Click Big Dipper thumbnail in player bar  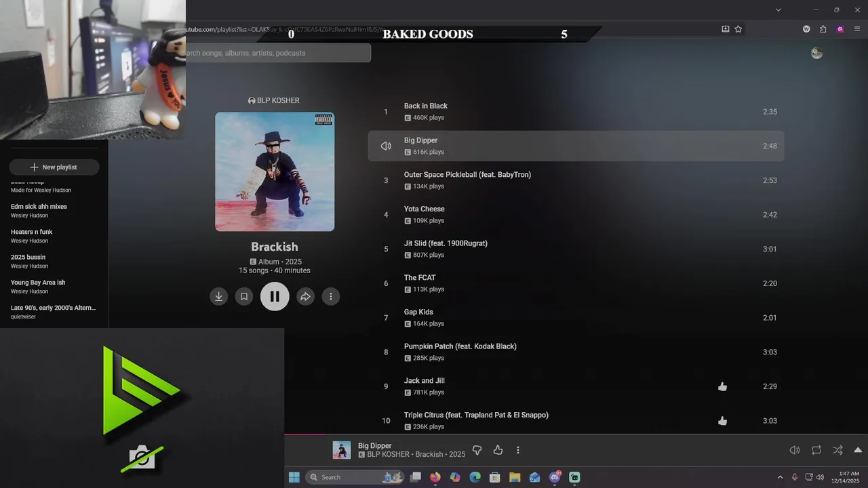coord(342,450)
